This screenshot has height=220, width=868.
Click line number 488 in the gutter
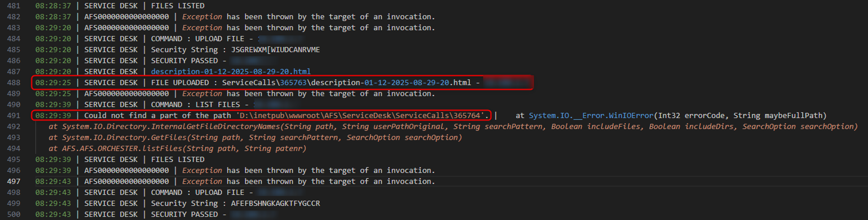coord(14,83)
